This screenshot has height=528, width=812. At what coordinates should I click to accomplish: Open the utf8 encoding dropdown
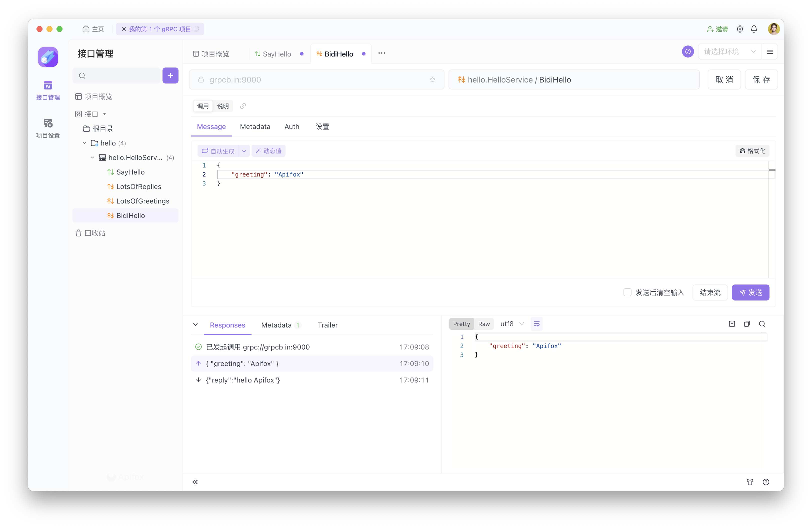pos(512,324)
